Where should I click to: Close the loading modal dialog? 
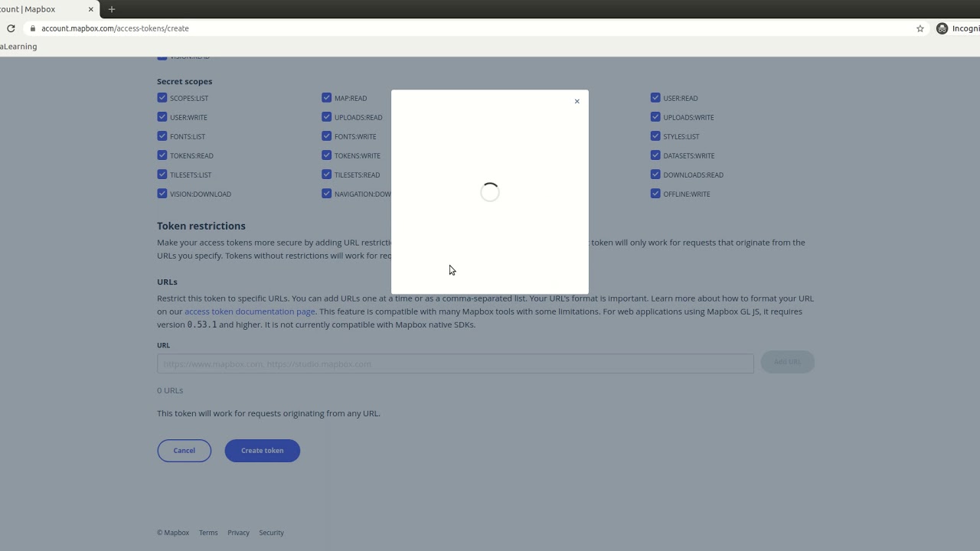pos(577,101)
